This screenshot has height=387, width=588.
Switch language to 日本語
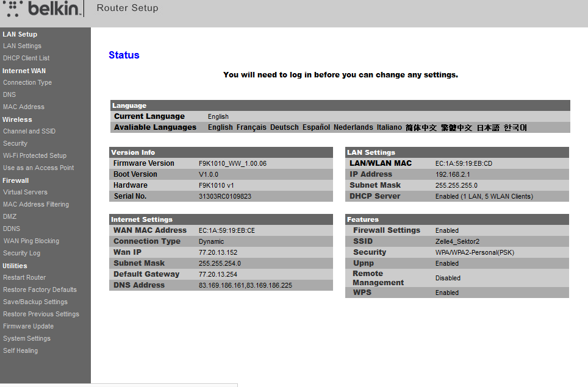coord(488,128)
